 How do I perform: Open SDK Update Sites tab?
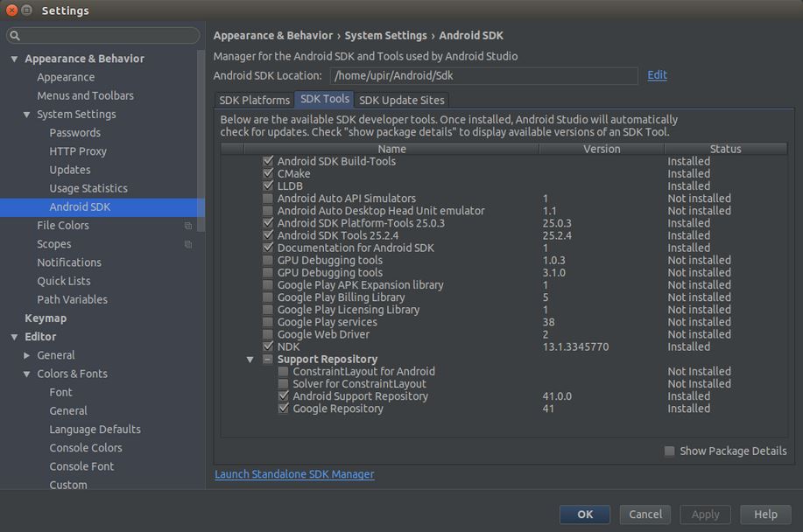point(401,100)
